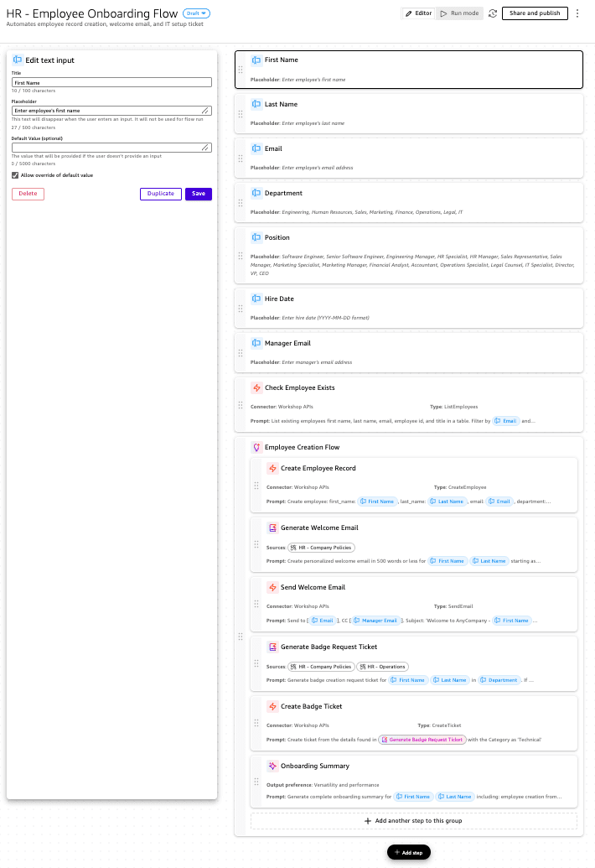Open the three-dot more options menu

[x=577, y=13]
